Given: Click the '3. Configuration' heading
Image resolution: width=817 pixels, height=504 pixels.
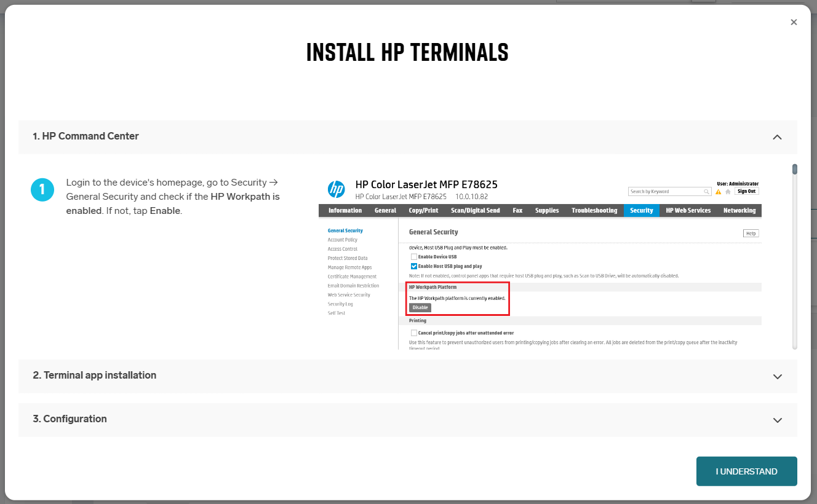Looking at the screenshot, I should (70, 419).
